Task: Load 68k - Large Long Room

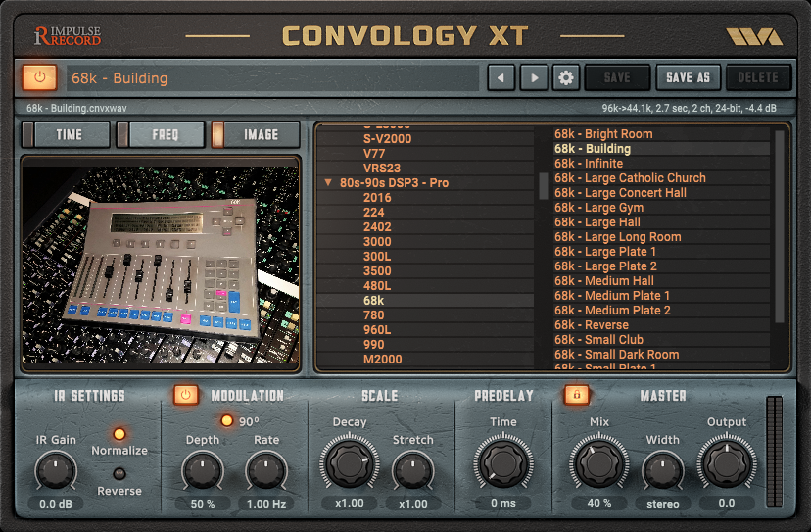Action: [661, 237]
